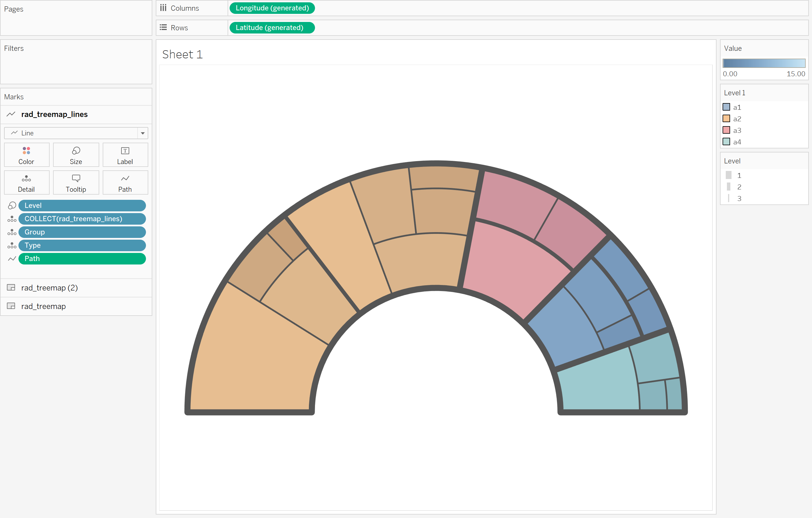Click the Sheet 1 title
The image size is (812, 518).
pos(182,54)
